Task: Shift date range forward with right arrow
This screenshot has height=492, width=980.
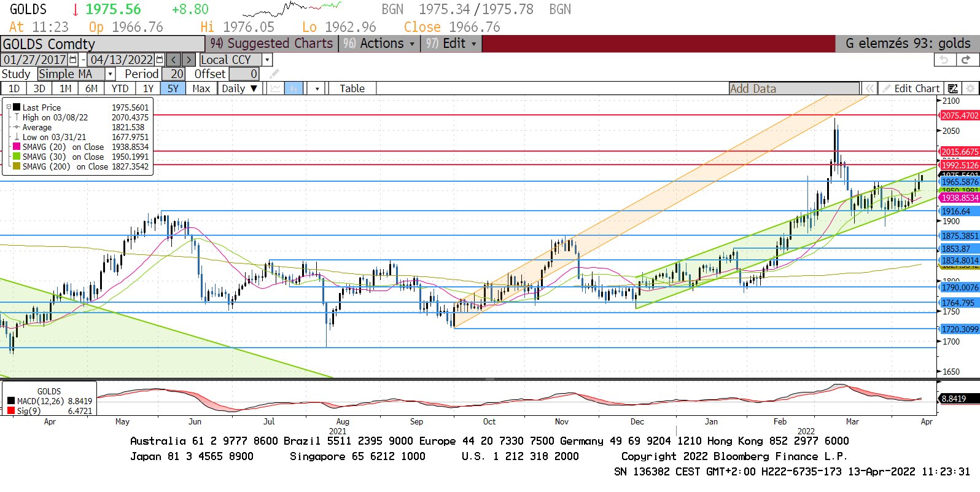Action: pyautogui.click(x=189, y=60)
